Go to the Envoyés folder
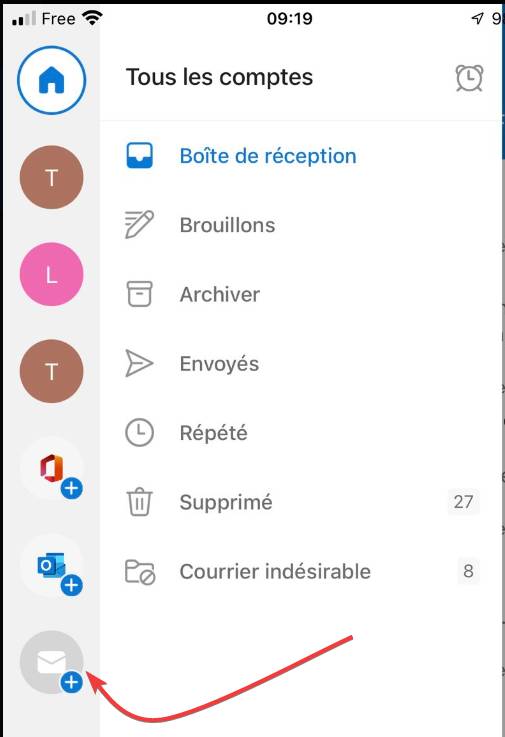Image resolution: width=505 pixels, height=737 pixels. click(219, 364)
